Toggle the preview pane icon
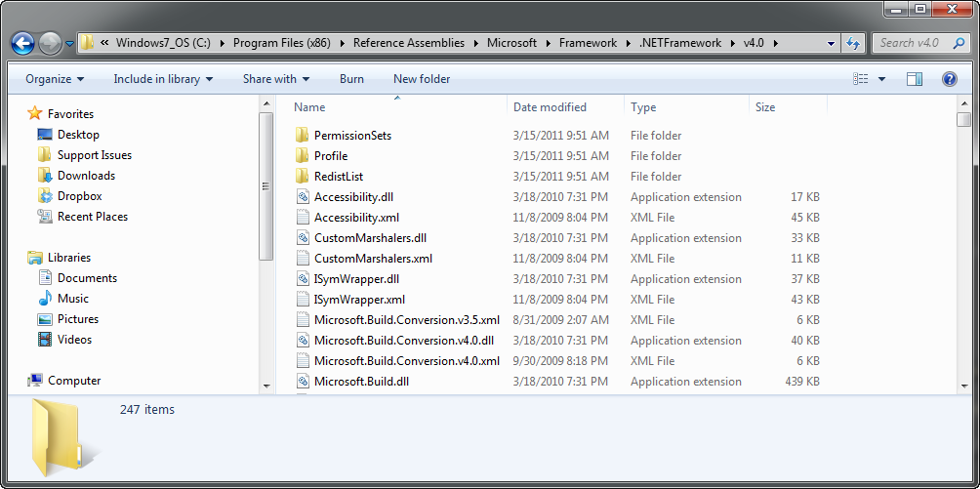The height and width of the screenshot is (489, 980). (x=915, y=79)
